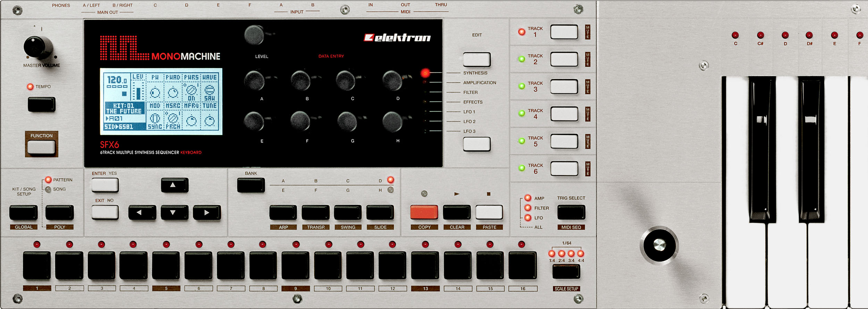
Task: Click the Trig Select MIDI Seq button
Action: pyautogui.click(x=571, y=212)
